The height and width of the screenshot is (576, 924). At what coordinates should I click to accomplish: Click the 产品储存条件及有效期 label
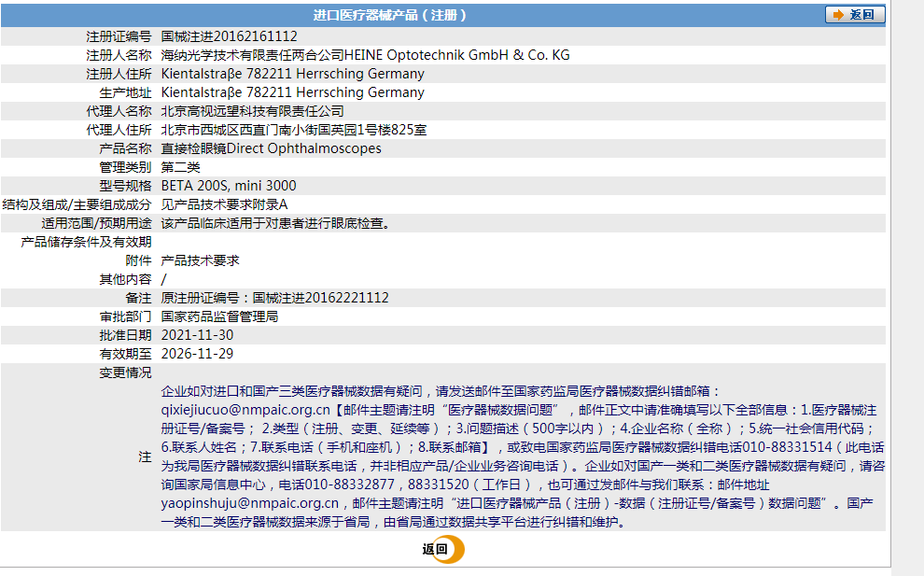(x=87, y=242)
